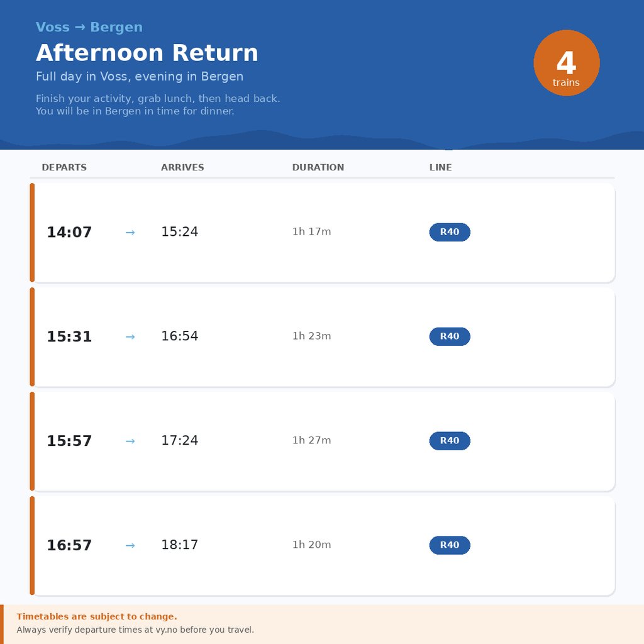The width and height of the screenshot is (644, 644).
Task: Click the Duration column header
Action: click(318, 167)
